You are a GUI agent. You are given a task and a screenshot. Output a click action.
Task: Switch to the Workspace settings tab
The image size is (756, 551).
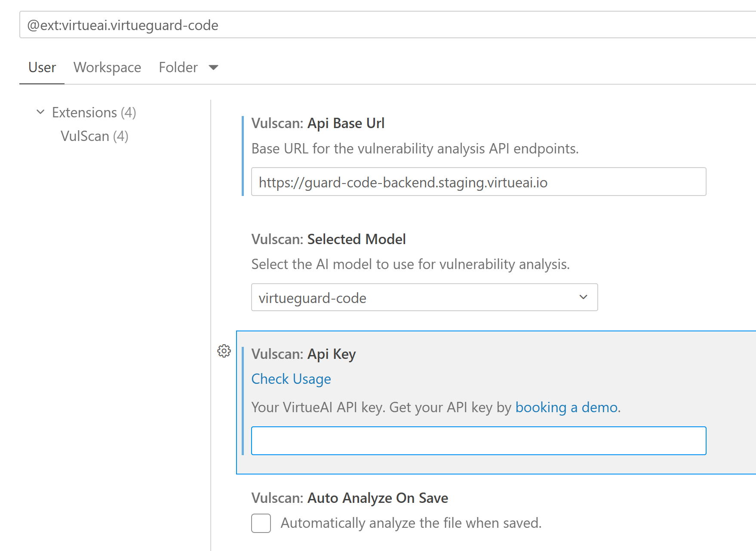coord(107,67)
